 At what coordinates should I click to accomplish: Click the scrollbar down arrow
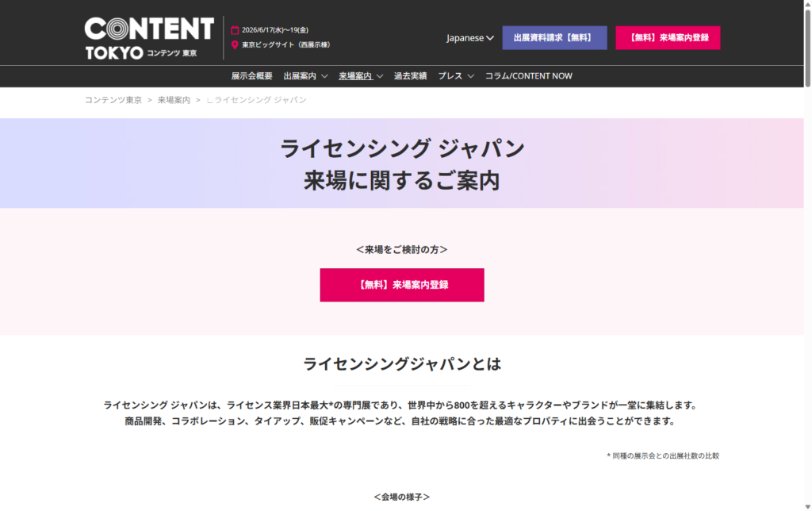pos(807,505)
